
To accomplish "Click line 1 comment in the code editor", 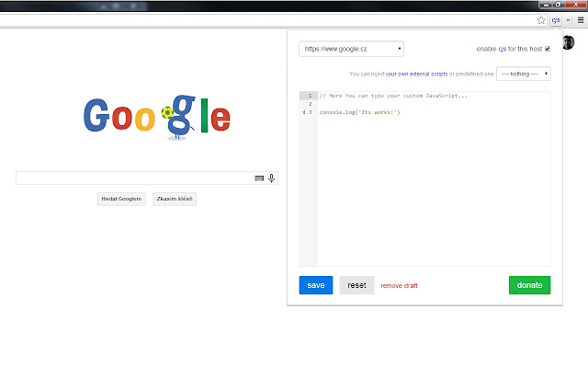I will pos(393,96).
